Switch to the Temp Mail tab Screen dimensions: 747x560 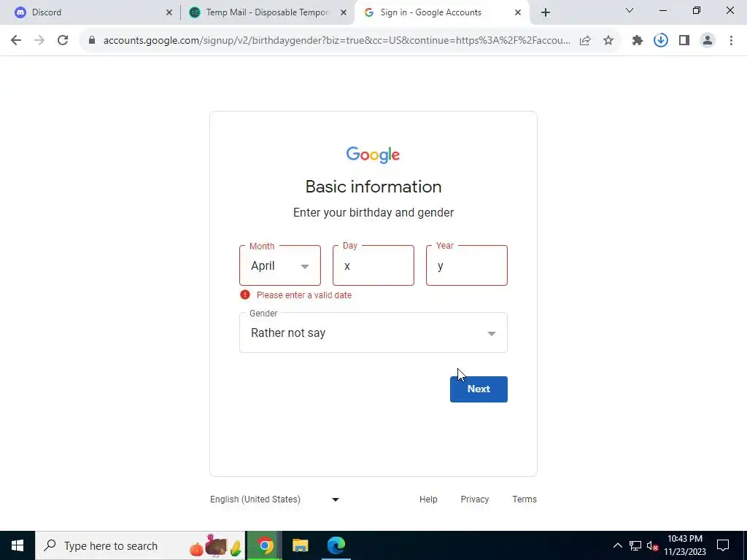click(268, 12)
